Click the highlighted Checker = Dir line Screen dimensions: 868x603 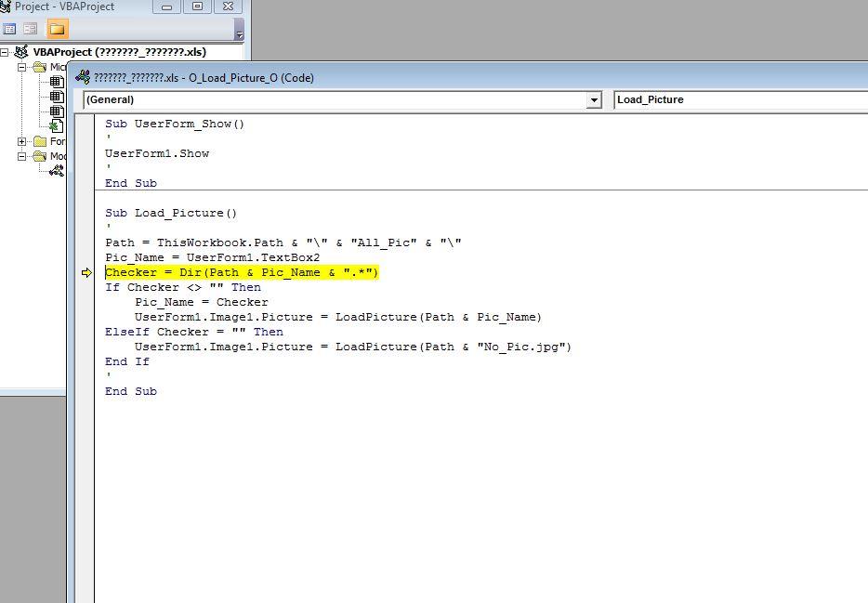[242, 273]
